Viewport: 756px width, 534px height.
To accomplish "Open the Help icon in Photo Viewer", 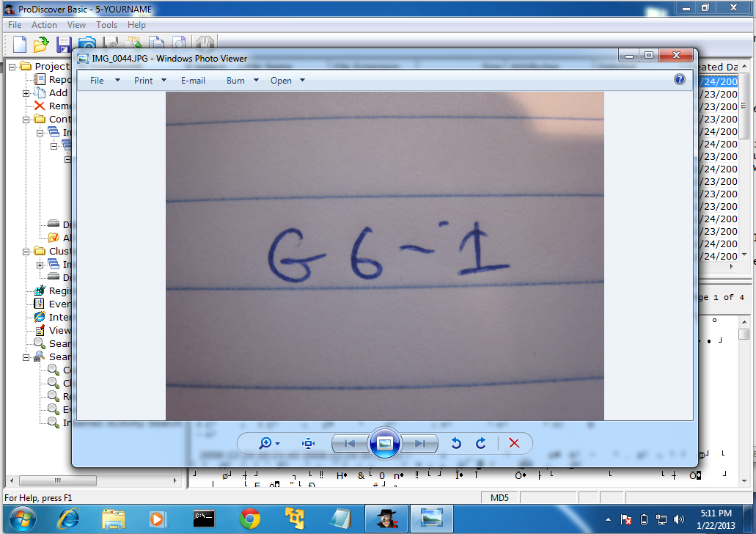I will (x=679, y=80).
